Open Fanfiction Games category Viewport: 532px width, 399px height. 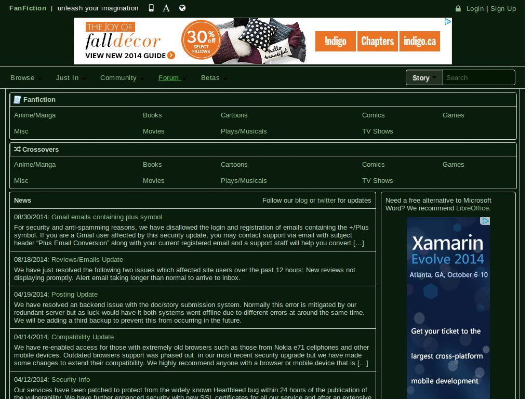pos(453,115)
